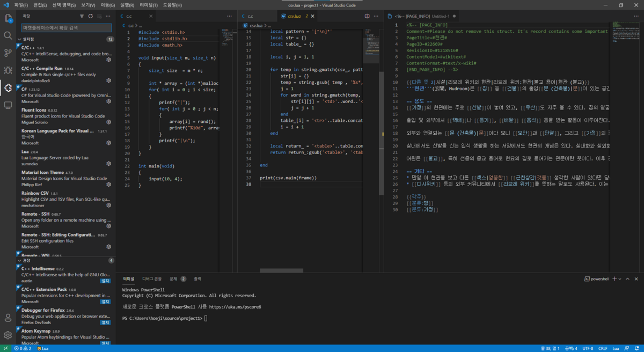
Task: Open the errors and warnings status indicator
Action: [x=22, y=348]
